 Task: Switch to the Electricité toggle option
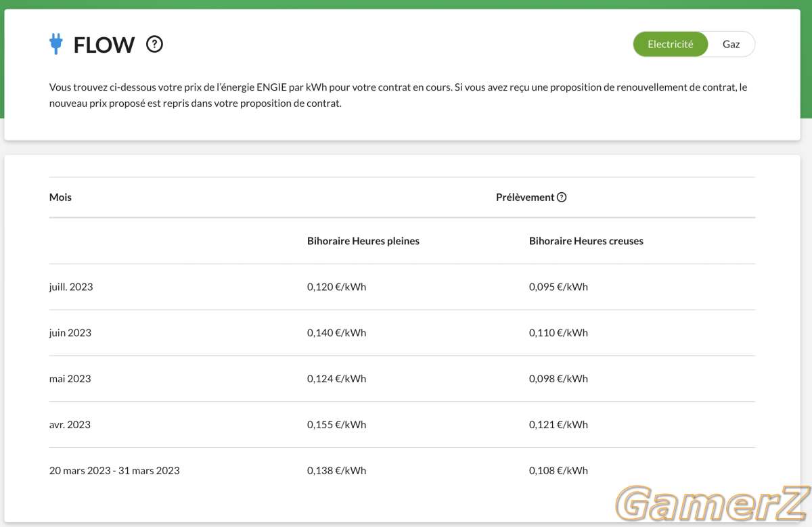pos(671,44)
